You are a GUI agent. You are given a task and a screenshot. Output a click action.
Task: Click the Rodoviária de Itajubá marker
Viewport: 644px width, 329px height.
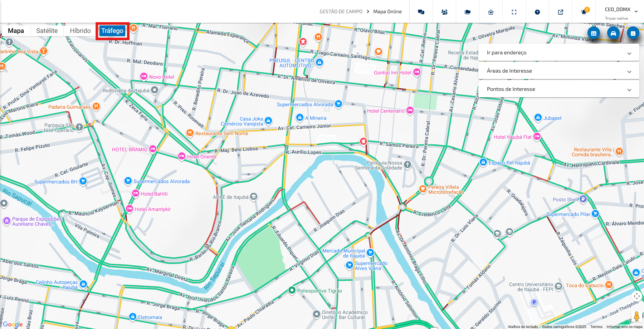tap(155, 90)
